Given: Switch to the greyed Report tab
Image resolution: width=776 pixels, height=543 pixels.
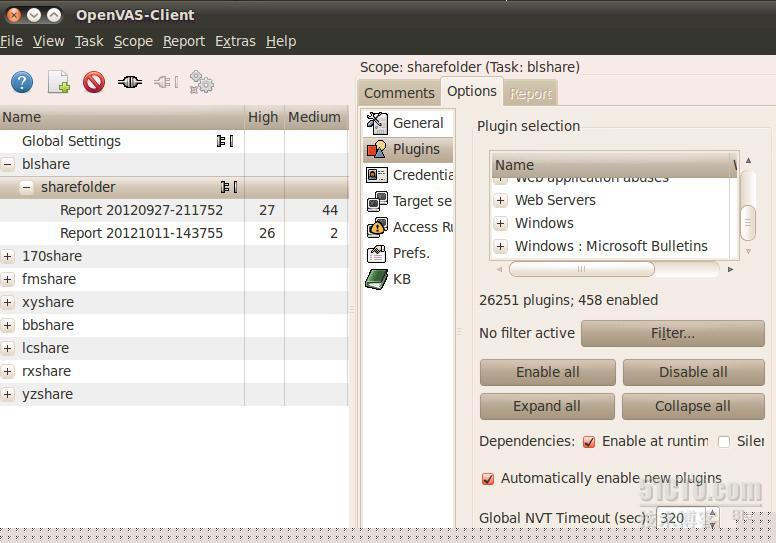Looking at the screenshot, I should click(531, 93).
